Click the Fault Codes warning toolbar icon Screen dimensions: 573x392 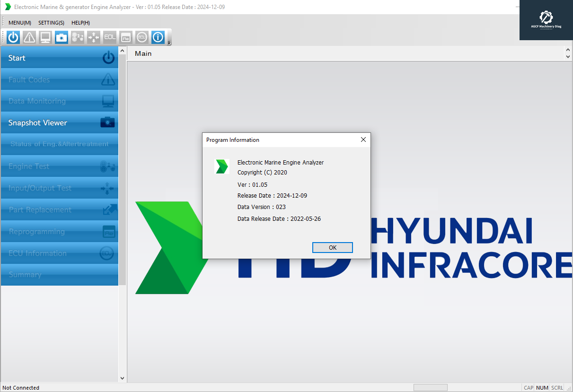(x=29, y=37)
